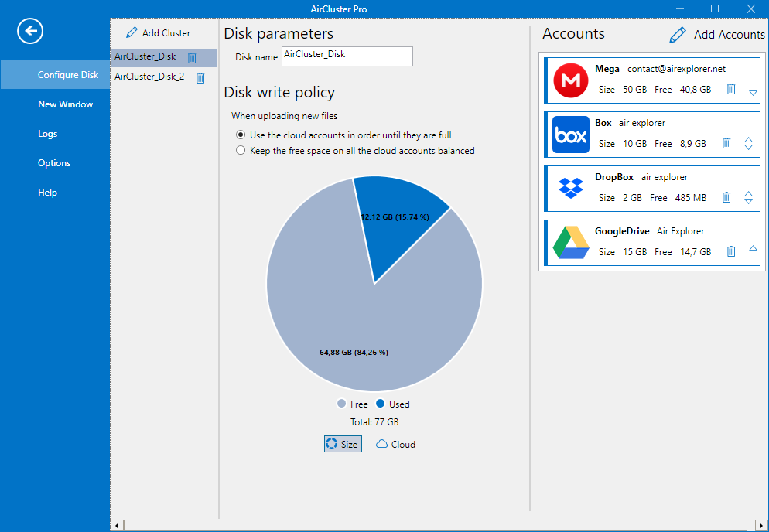
Task: Remove the DropBox account via trash icon
Action: [x=726, y=197]
